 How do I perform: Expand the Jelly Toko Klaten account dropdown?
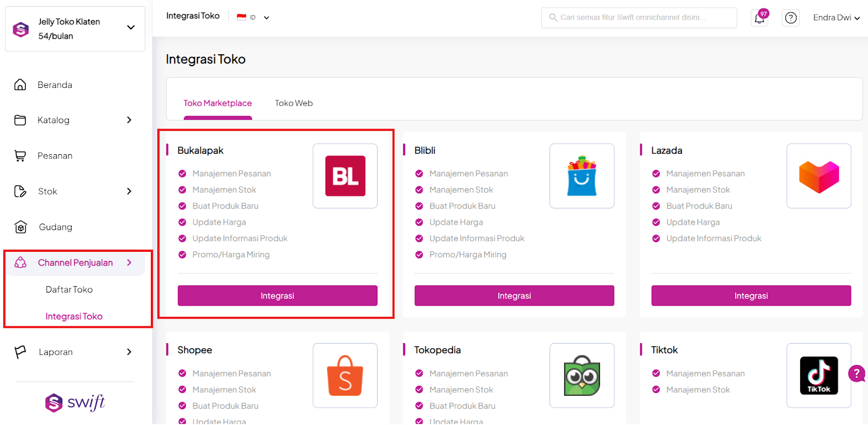tap(131, 27)
